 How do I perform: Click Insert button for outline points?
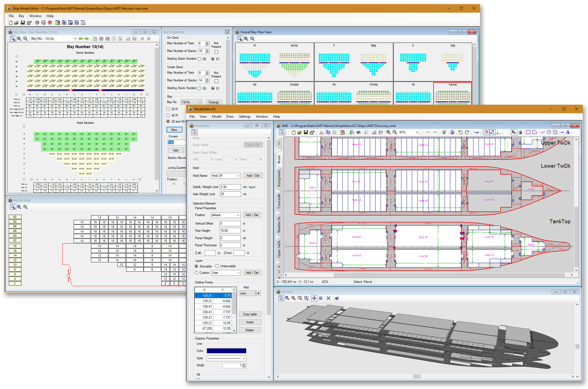250,322
